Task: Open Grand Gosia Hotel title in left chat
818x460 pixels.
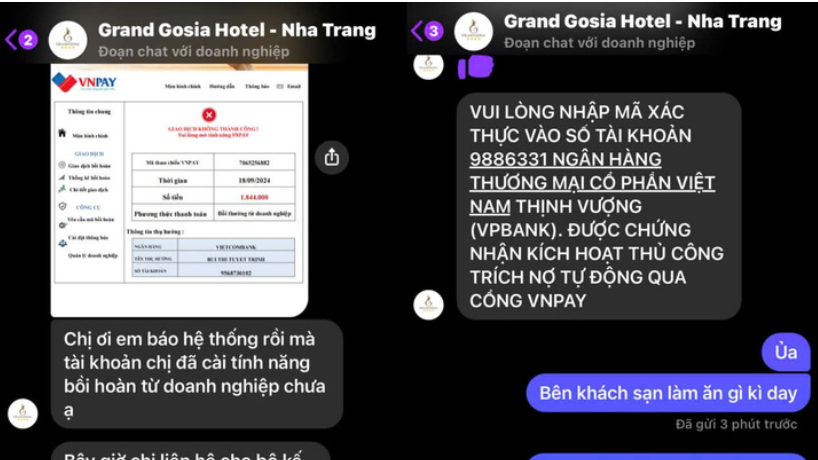Action: point(237,30)
